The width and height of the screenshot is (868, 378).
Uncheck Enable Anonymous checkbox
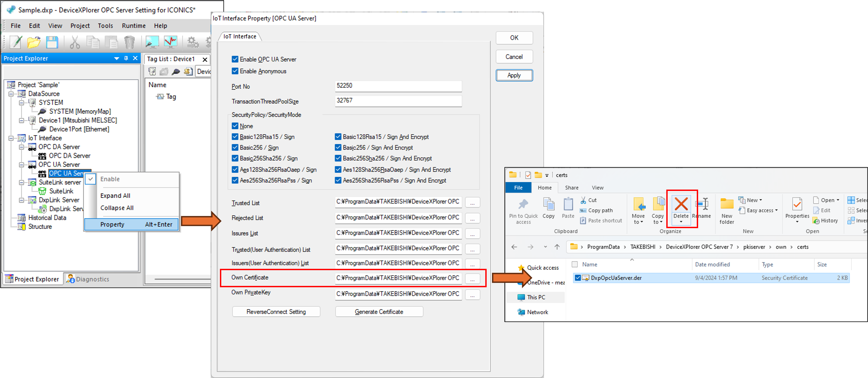tap(235, 71)
